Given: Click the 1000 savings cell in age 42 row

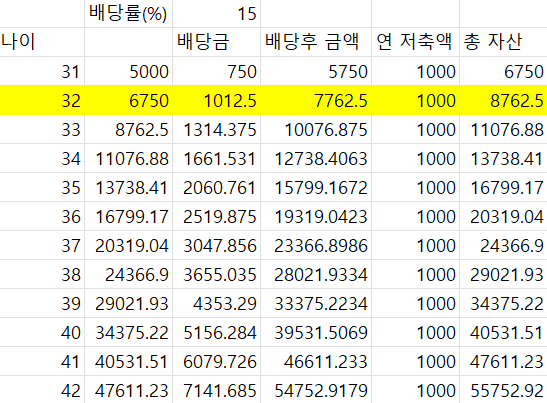Looking at the screenshot, I should pos(415,390).
